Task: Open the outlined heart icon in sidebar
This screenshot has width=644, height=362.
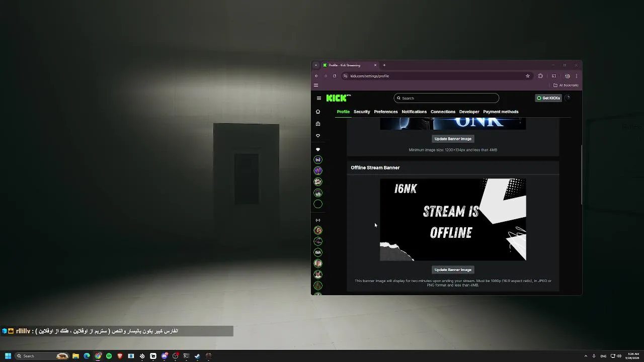Action: [317, 136]
